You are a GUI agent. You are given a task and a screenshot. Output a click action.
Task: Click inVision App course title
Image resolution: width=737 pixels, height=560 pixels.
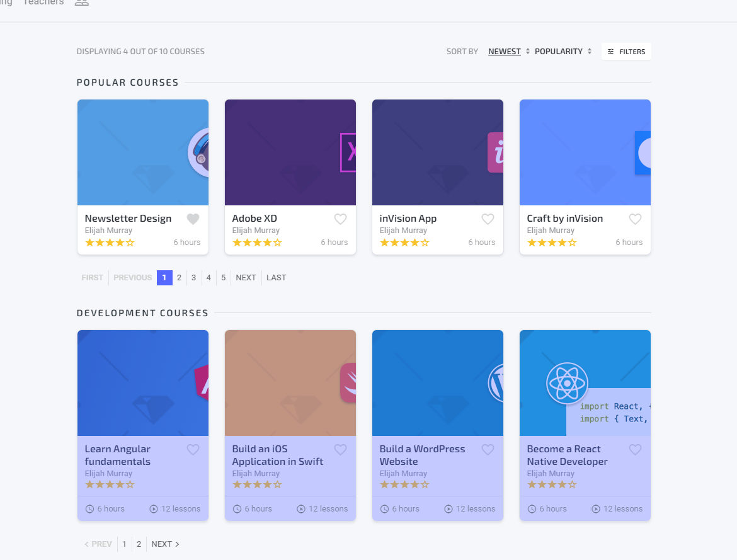[408, 218]
